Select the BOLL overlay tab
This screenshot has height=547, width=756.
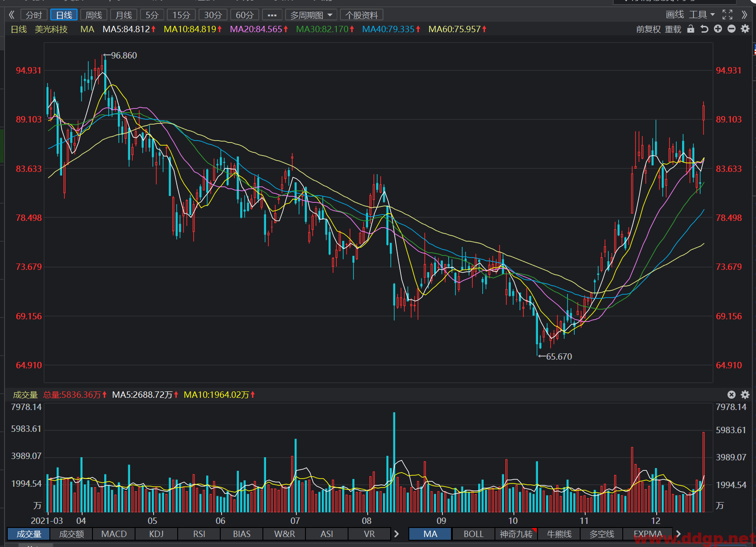(473, 534)
